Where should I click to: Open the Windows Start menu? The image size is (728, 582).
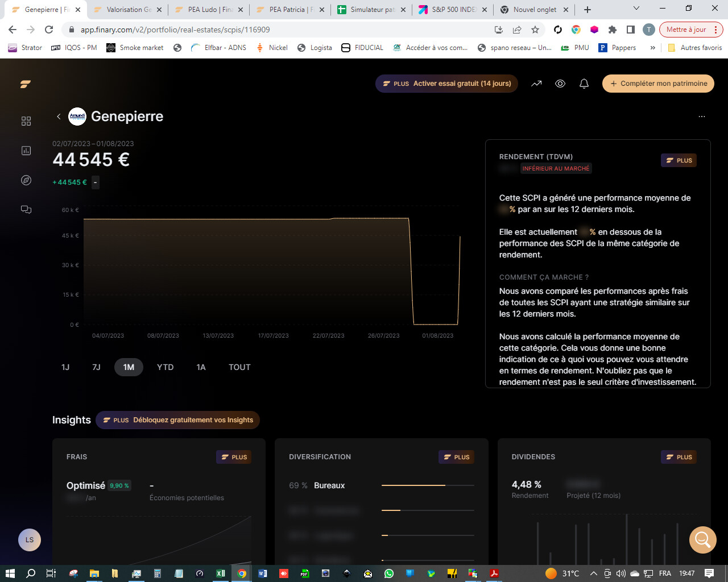point(10,573)
